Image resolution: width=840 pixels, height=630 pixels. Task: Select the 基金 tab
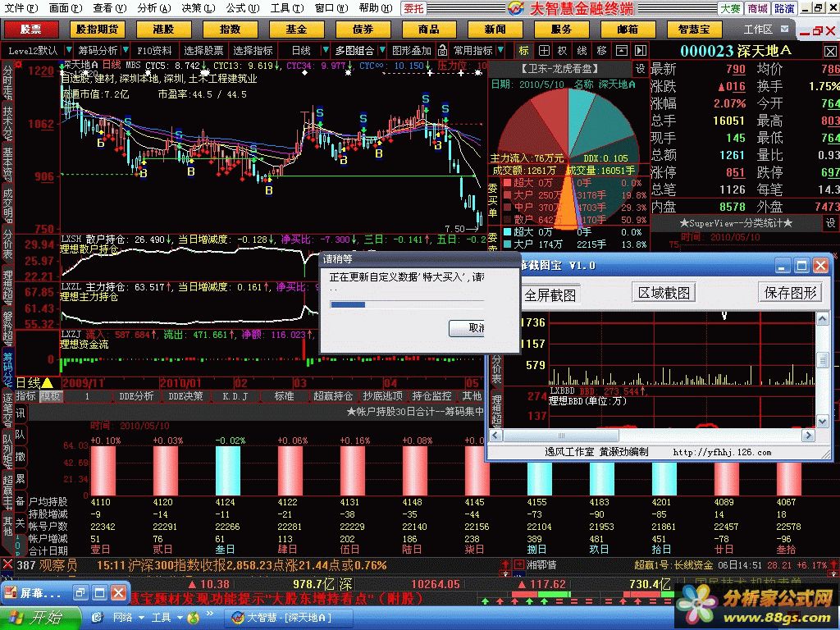(x=295, y=29)
